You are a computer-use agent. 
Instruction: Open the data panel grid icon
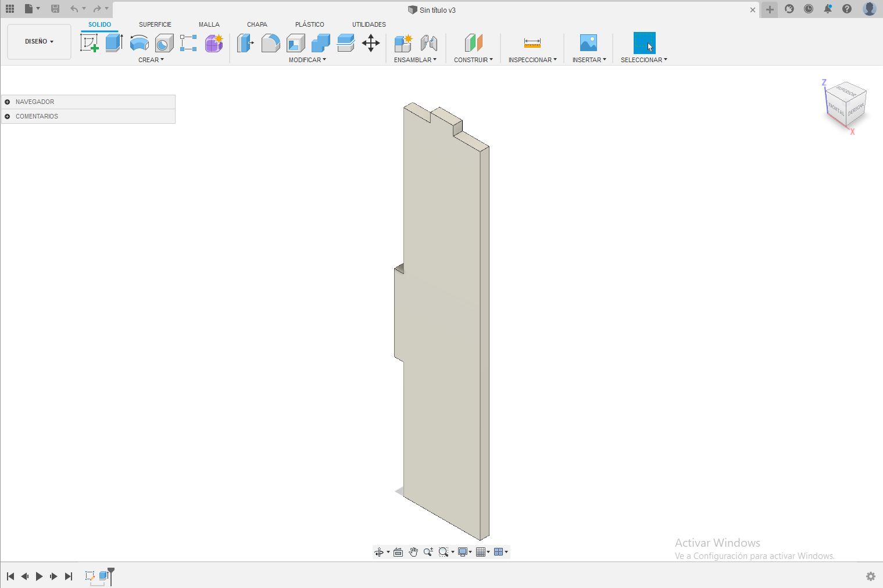point(10,9)
